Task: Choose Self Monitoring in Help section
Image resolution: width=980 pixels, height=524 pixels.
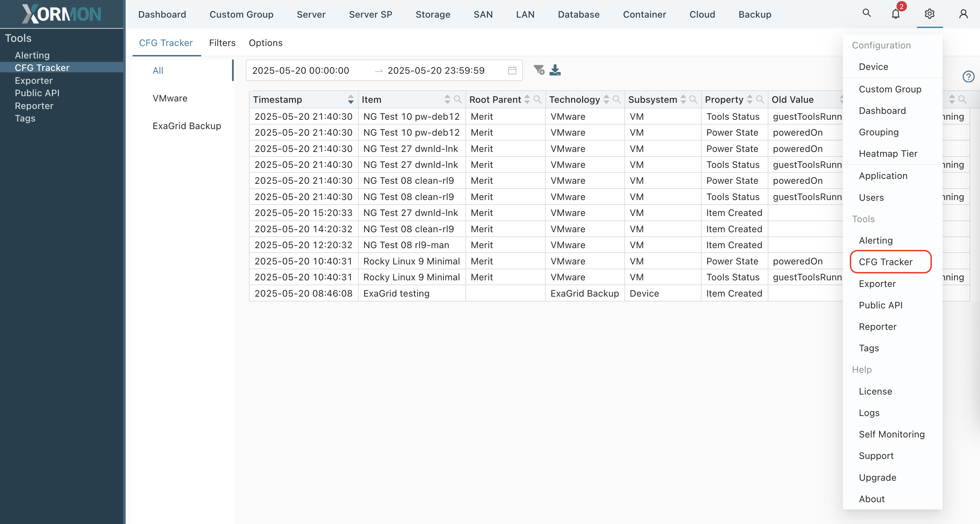Action: click(x=892, y=434)
